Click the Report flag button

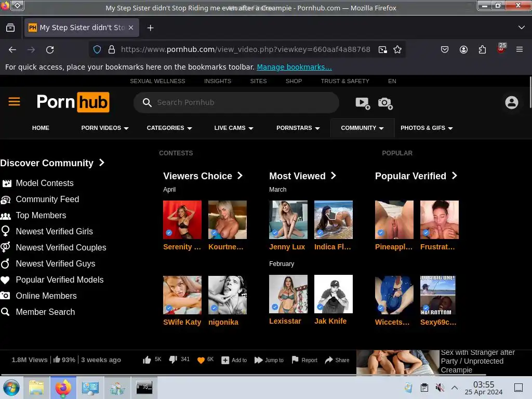click(x=304, y=360)
